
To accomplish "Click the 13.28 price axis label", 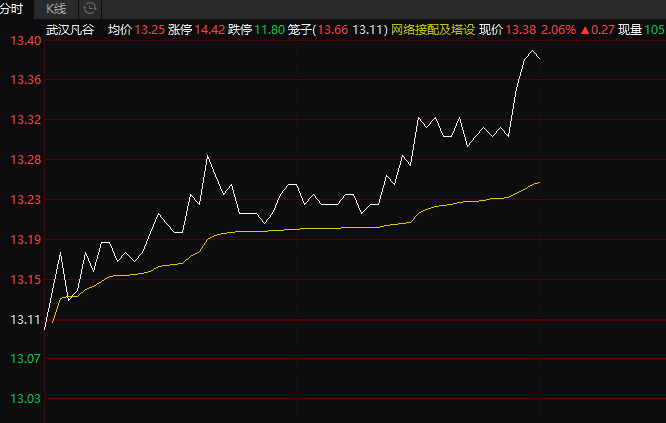I will click(x=26, y=160).
